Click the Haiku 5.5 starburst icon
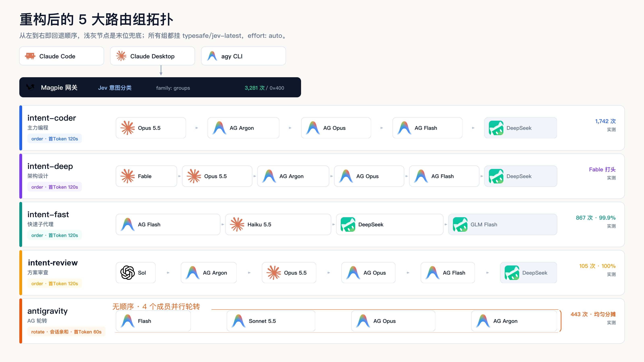Screen dimensions: 644x362 (237, 224)
